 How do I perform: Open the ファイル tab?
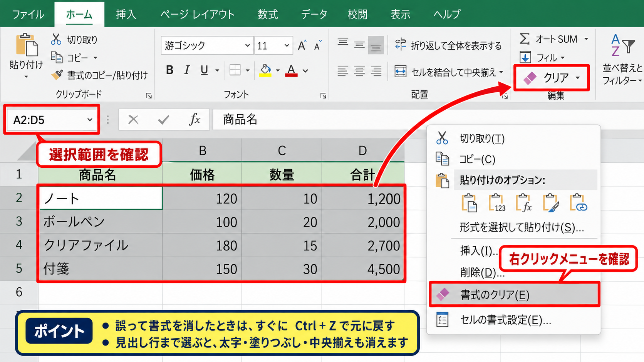[x=28, y=14]
